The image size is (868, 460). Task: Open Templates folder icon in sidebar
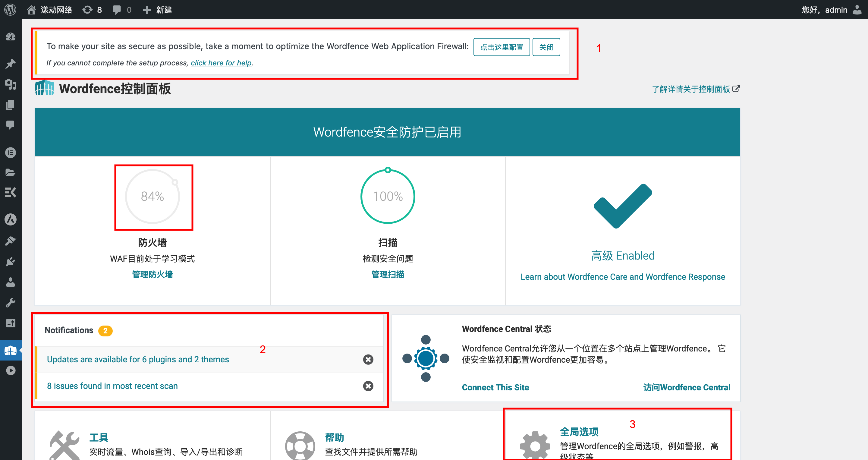11,172
